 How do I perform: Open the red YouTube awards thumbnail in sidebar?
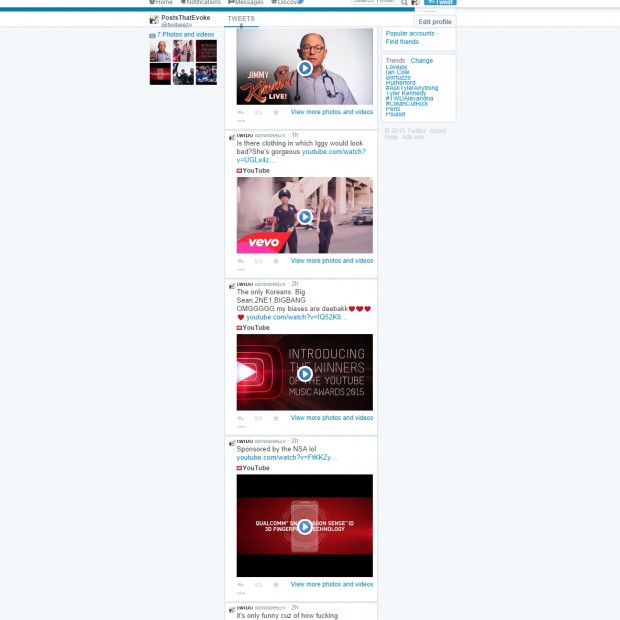(x=160, y=74)
